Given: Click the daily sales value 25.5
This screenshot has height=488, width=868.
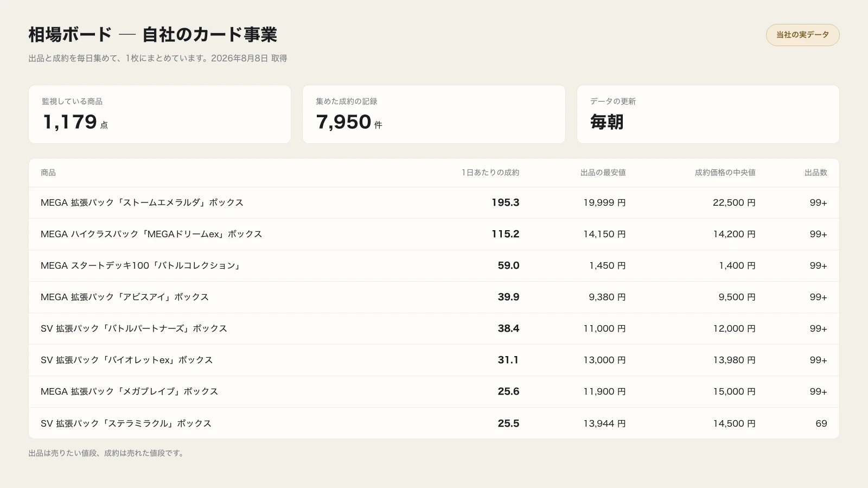Looking at the screenshot, I should [508, 423].
